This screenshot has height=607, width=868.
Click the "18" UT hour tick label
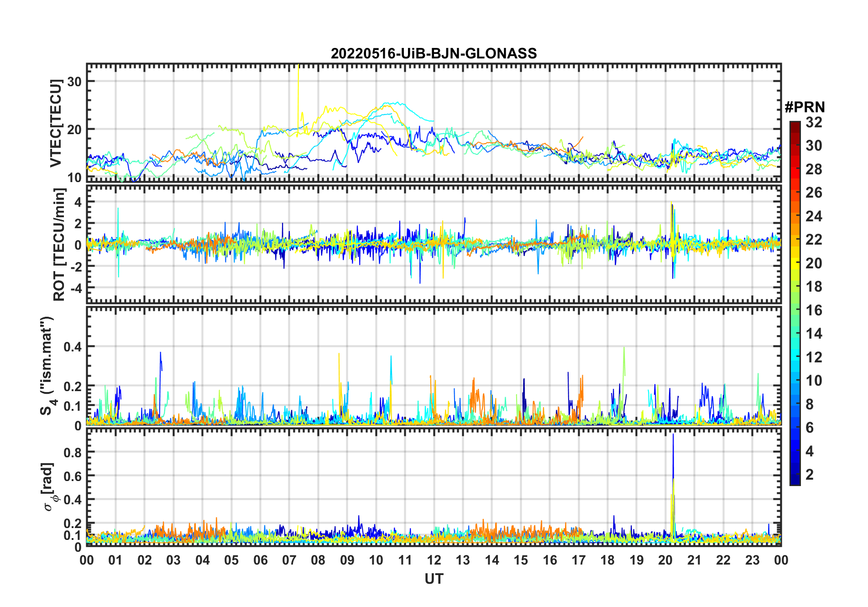pos(607,560)
